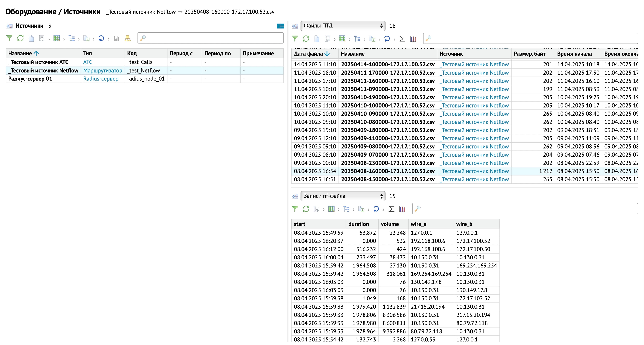Toggle the panel layout icon above Источники
The width and height of the screenshot is (644, 345).
point(280,26)
